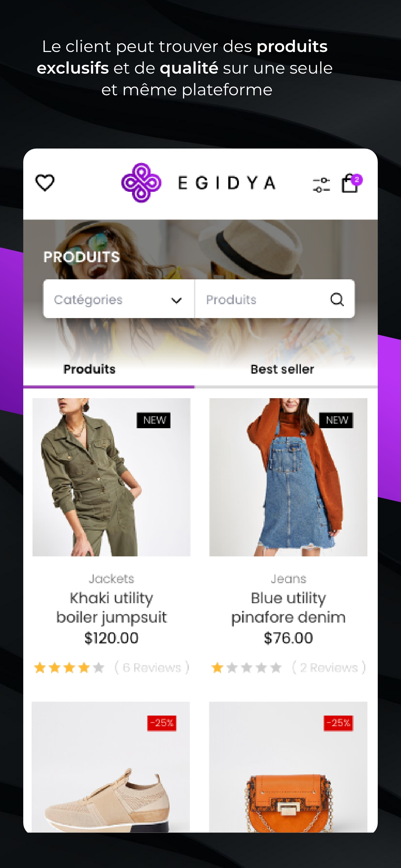Click the NEW badge on jumpsuit
This screenshot has height=868, width=401.
click(154, 420)
